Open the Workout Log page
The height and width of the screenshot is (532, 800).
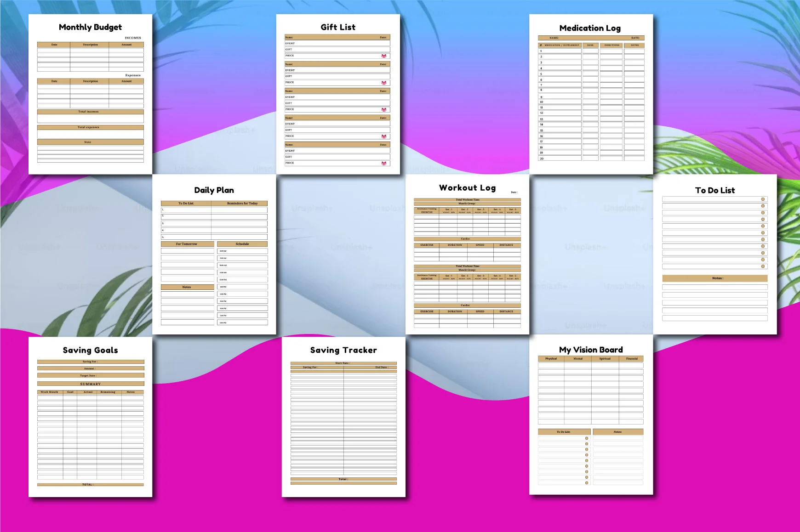coord(467,254)
